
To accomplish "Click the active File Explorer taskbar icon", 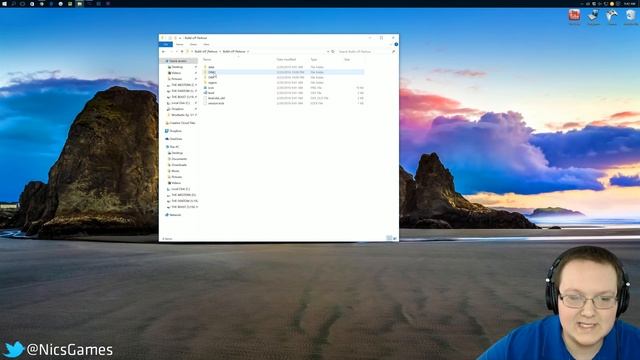I will (80, 4).
